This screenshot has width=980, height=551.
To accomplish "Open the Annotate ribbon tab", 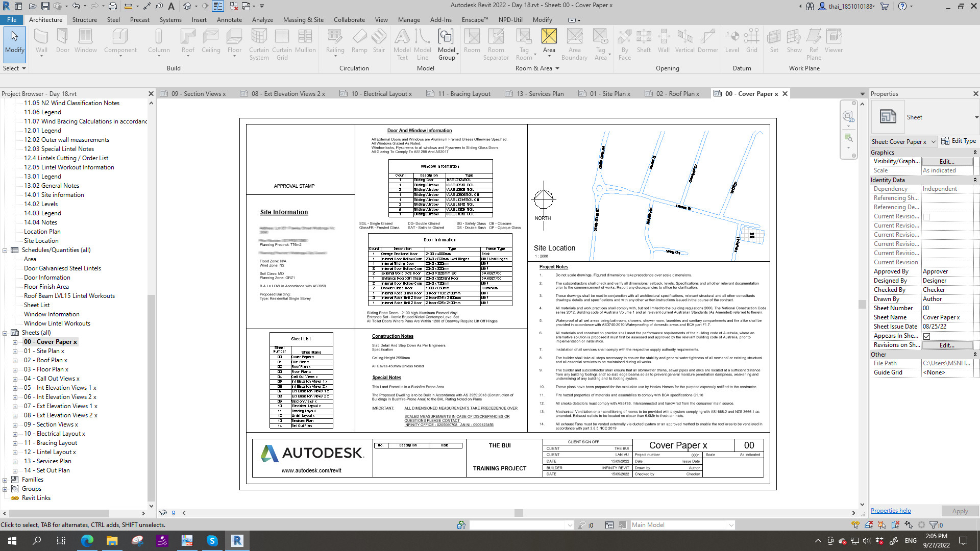I will [x=229, y=20].
